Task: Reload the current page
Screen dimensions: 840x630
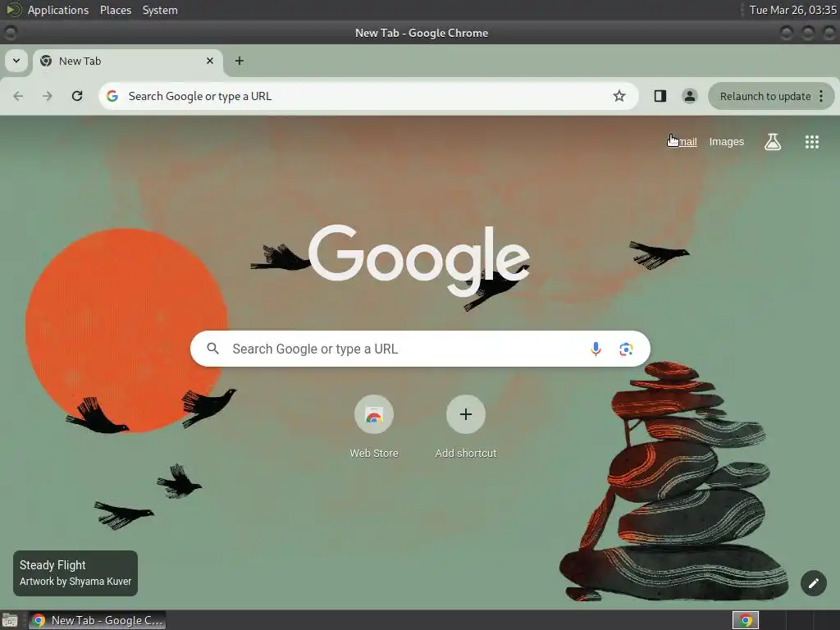Action: tap(77, 96)
